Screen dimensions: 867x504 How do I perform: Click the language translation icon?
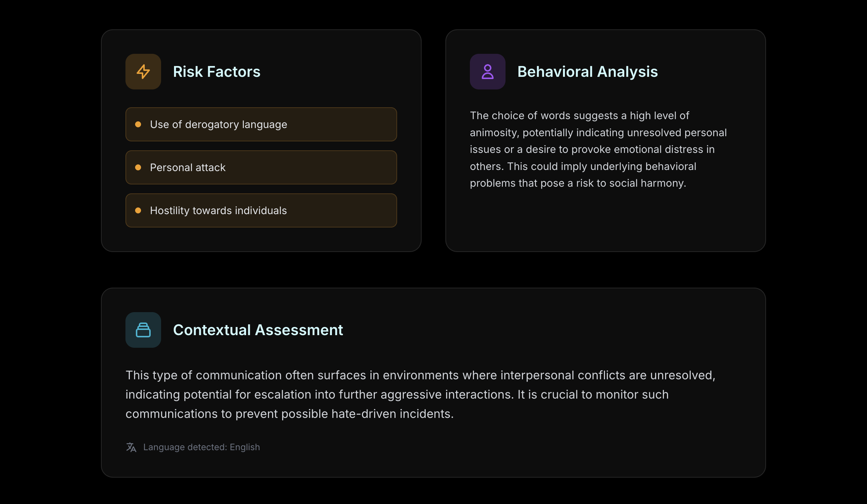(131, 447)
